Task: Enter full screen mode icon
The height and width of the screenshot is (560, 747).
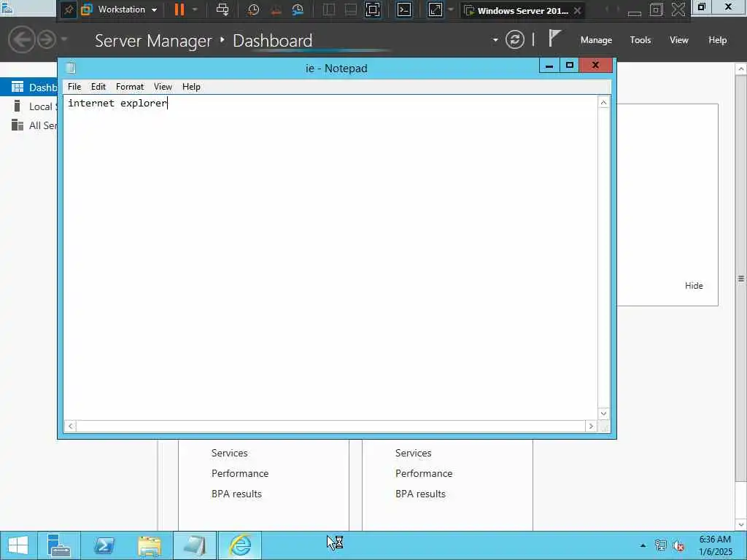Action: pos(373,10)
